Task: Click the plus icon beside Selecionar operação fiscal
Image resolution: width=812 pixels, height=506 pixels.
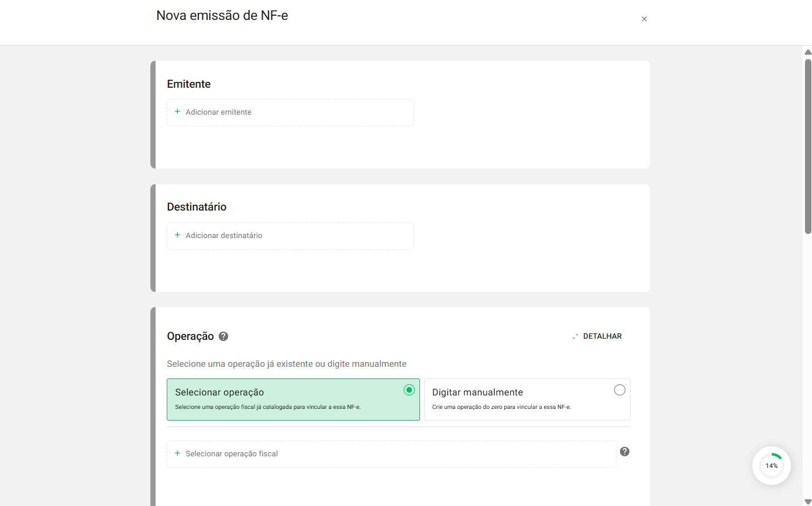Action: click(177, 453)
